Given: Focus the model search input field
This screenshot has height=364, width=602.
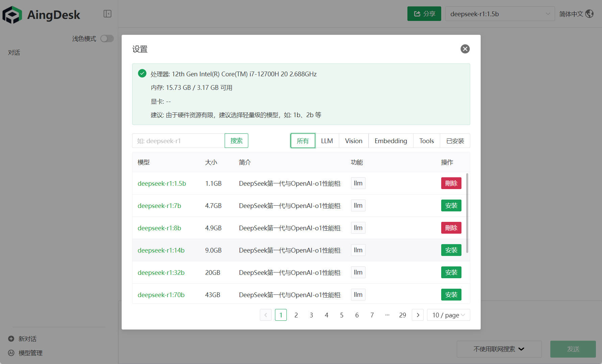Looking at the screenshot, I should tap(178, 141).
